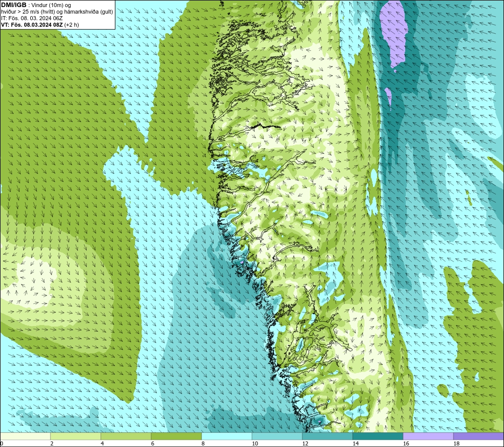Click the 18+ m/s purple legend swatch

point(479,436)
